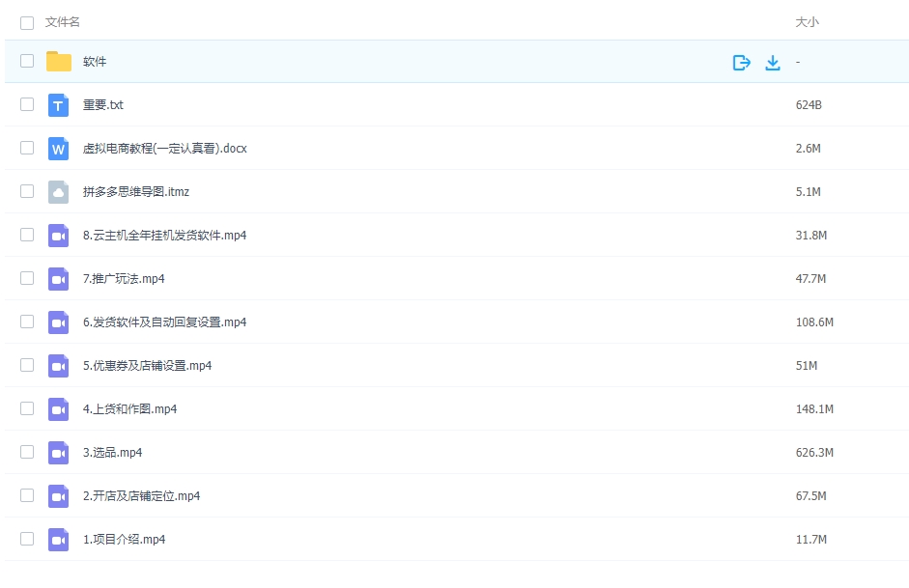Click the video icon for 1.项目介绍.mp4
Image resolution: width=909 pixels, height=588 pixels.
pos(59,540)
